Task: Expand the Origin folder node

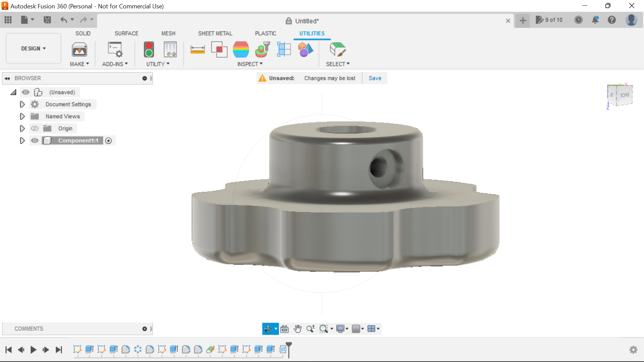Action: [22, 128]
